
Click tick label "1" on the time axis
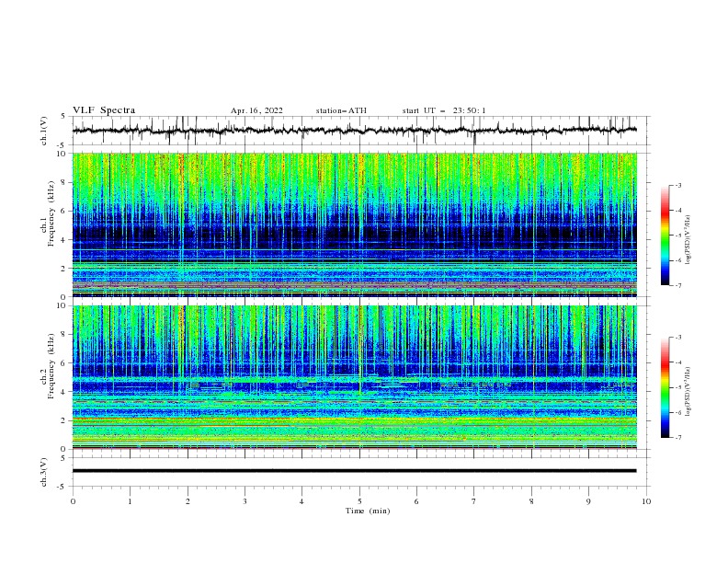coord(130,501)
